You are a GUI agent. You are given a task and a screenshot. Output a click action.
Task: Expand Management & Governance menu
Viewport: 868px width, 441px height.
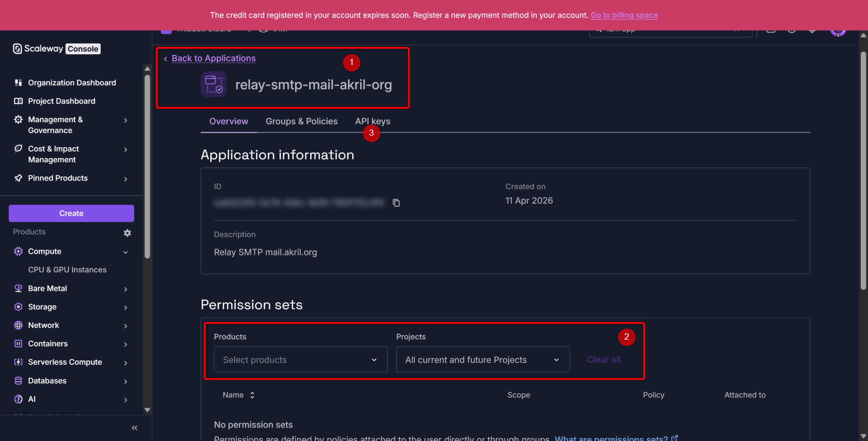125,120
